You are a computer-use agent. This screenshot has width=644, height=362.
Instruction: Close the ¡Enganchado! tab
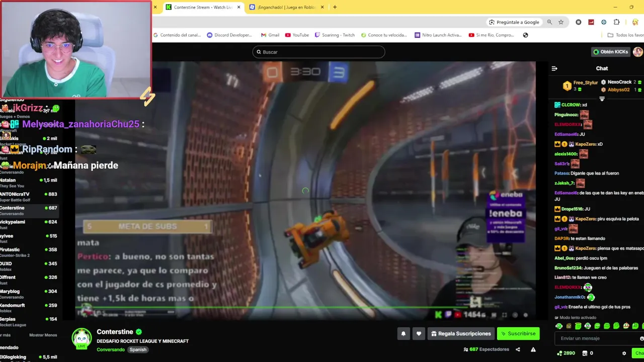click(x=323, y=7)
